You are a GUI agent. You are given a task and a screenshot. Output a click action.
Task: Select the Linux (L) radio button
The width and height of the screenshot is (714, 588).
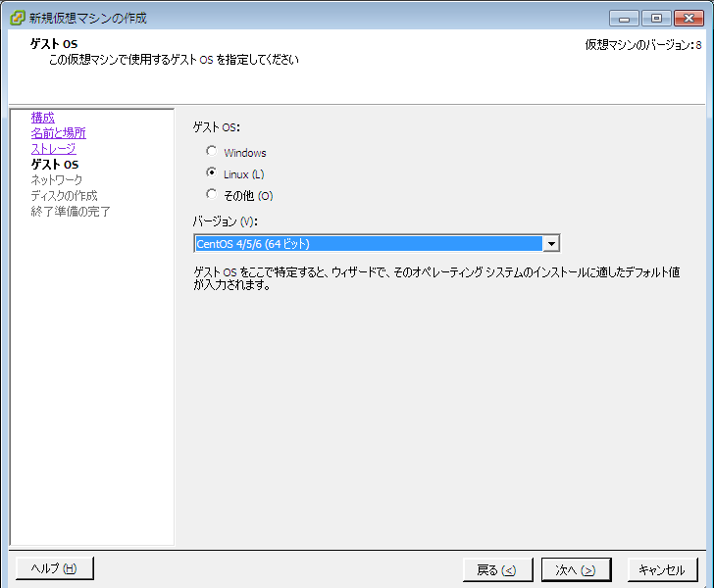pos(211,172)
